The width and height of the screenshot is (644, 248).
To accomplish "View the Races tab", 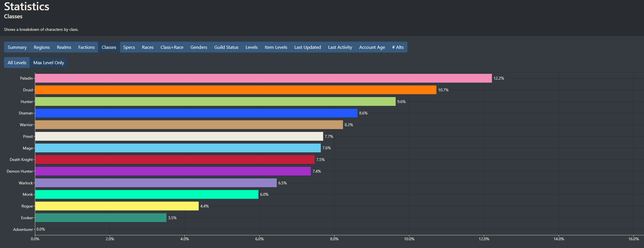I will pyautogui.click(x=148, y=47).
